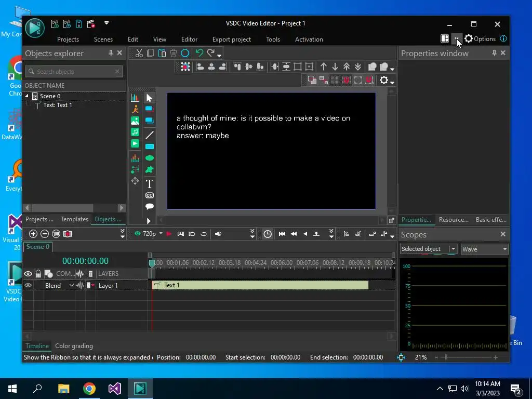532x399 pixels.
Task: Switch to the Basic effects panel tab
Action: [x=491, y=220]
